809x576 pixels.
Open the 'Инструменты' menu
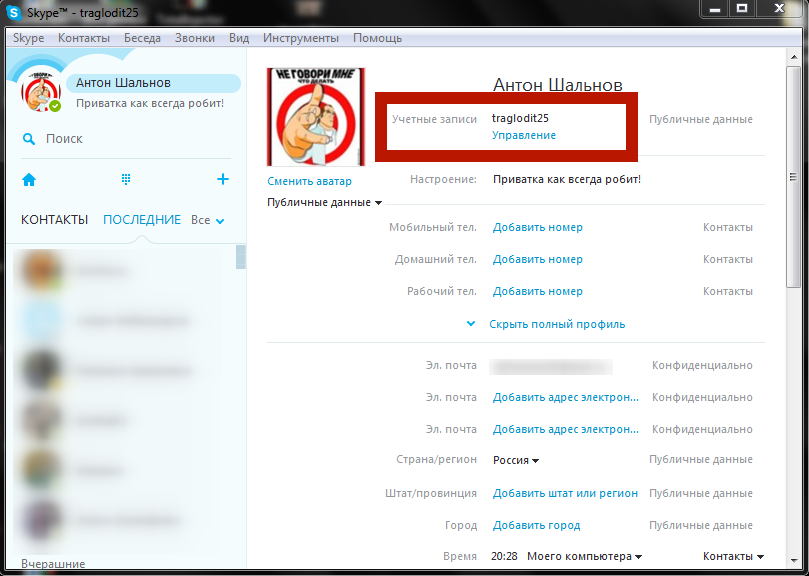300,38
